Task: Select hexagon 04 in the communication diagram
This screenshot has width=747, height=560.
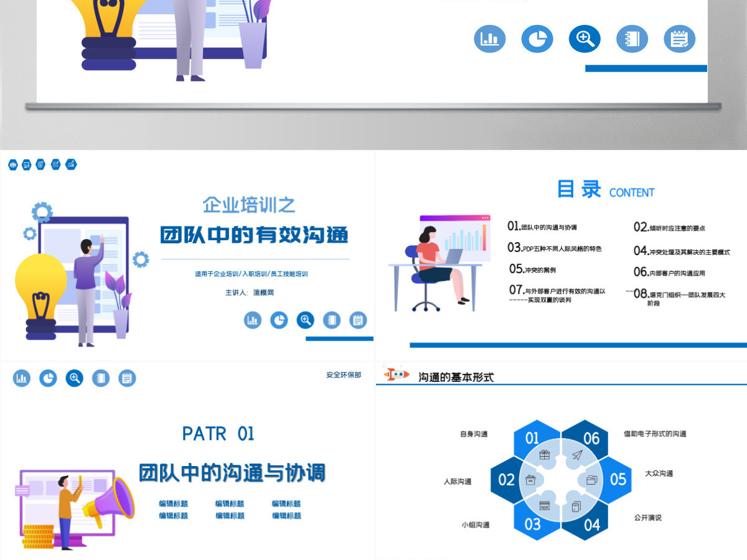Action: coord(591,524)
